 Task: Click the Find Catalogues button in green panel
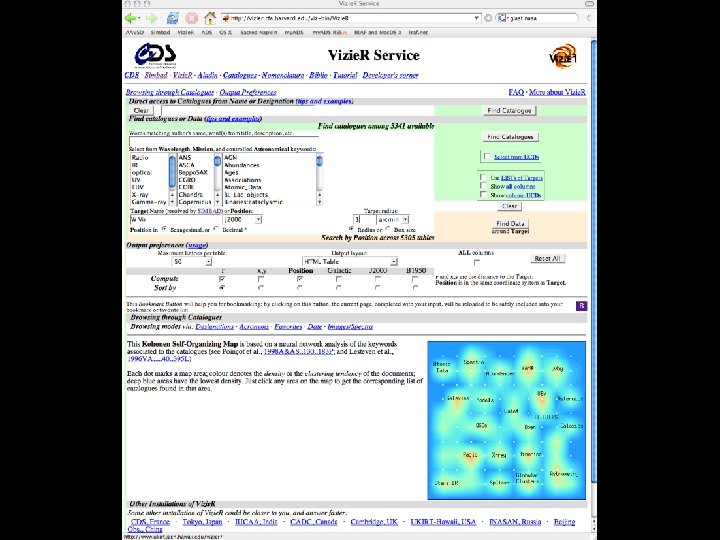pos(510,137)
